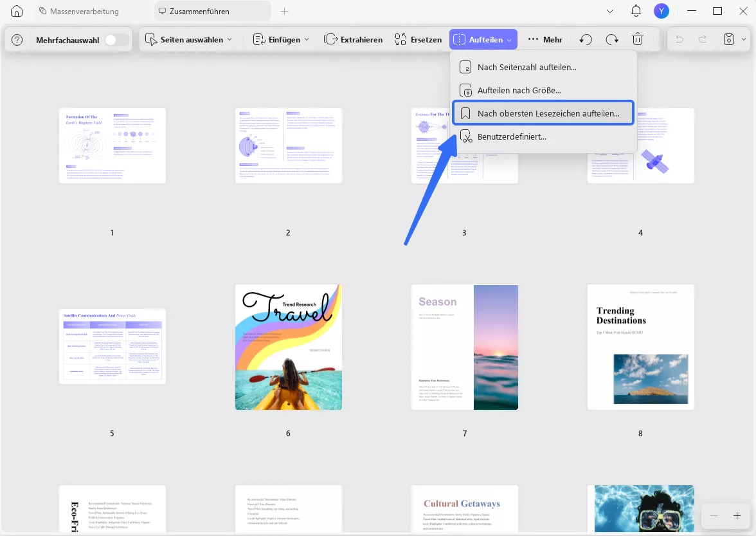Viewport: 756px width, 536px height.
Task: Redo the last action
Action: [x=703, y=39]
